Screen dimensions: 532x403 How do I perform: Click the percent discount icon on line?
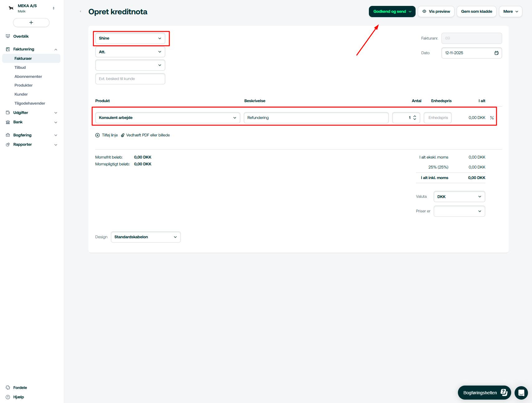[x=492, y=118]
